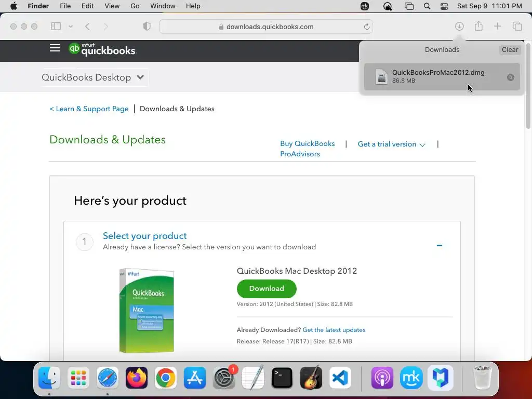Image resolution: width=532 pixels, height=399 pixels.
Task: Toggle the Safari sidebar
Action: tap(56, 26)
